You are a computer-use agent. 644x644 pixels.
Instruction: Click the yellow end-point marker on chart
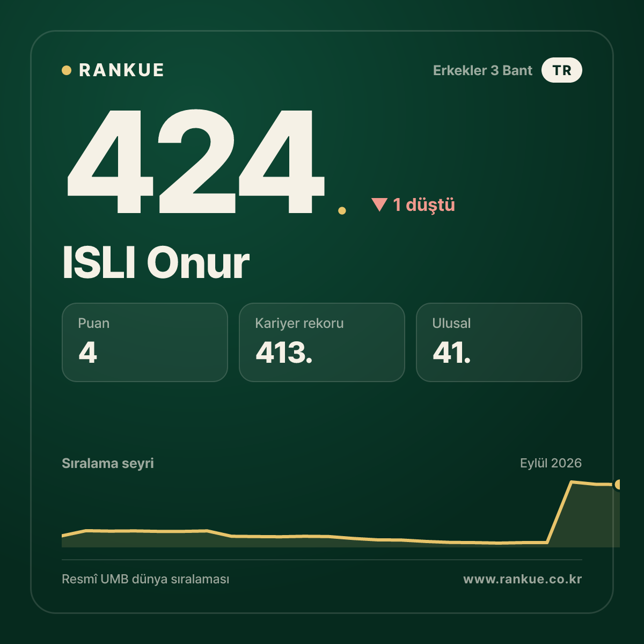click(618, 485)
